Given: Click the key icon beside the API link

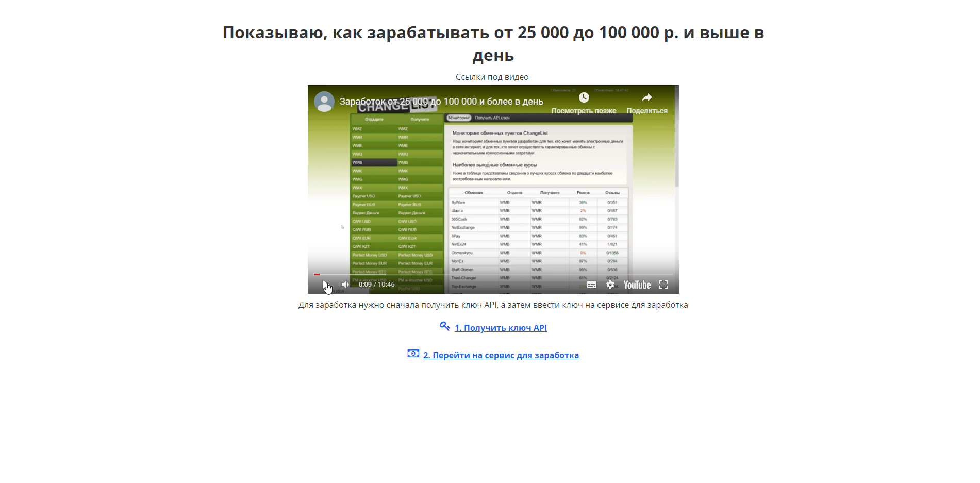Looking at the screenshot, I should pyautogui.click(x=444, y=326).
